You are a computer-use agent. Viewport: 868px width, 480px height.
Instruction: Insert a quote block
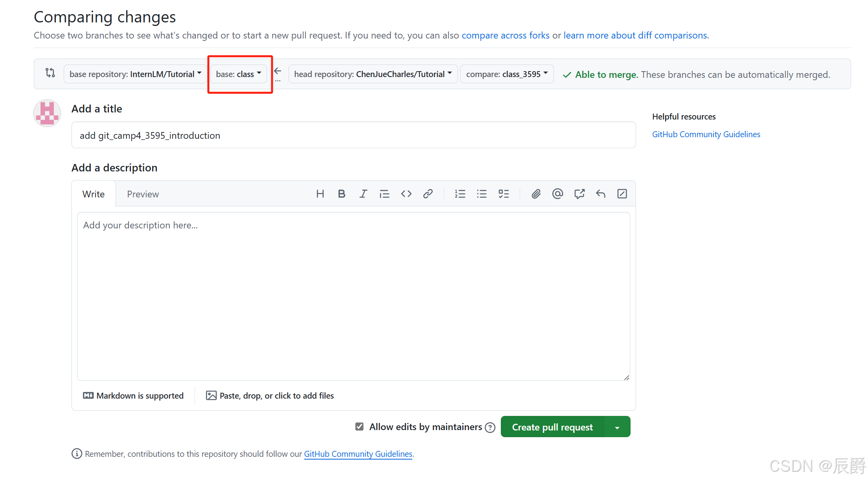pos(384,194)
